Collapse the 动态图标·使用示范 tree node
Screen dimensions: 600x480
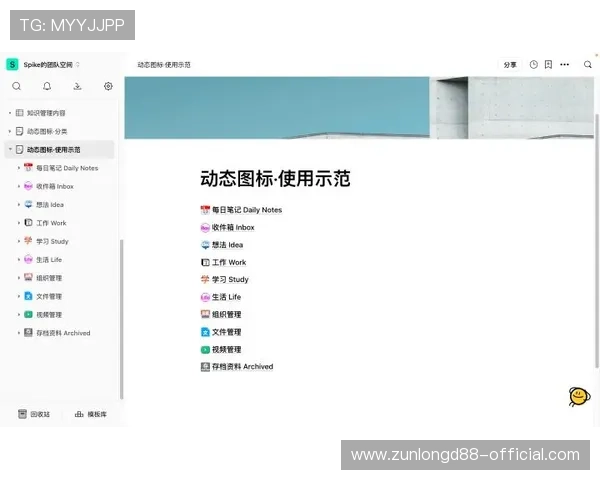[10, 149]
